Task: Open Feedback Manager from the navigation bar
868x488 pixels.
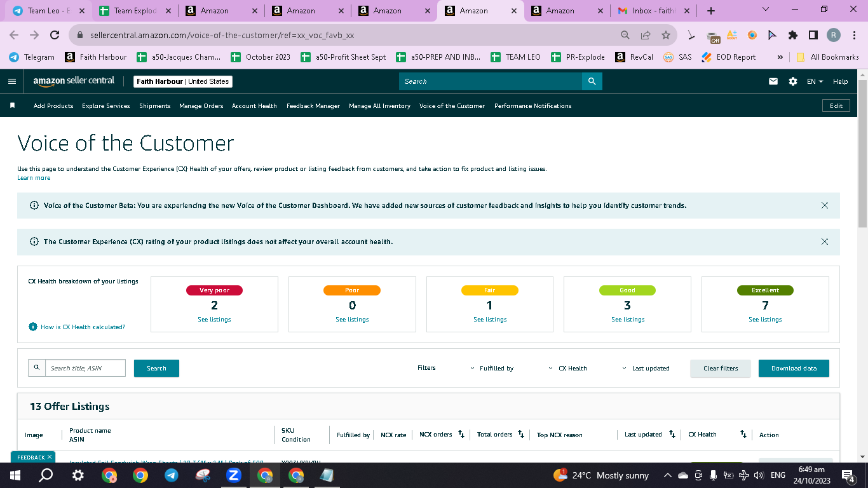Action: pos(313,106)
